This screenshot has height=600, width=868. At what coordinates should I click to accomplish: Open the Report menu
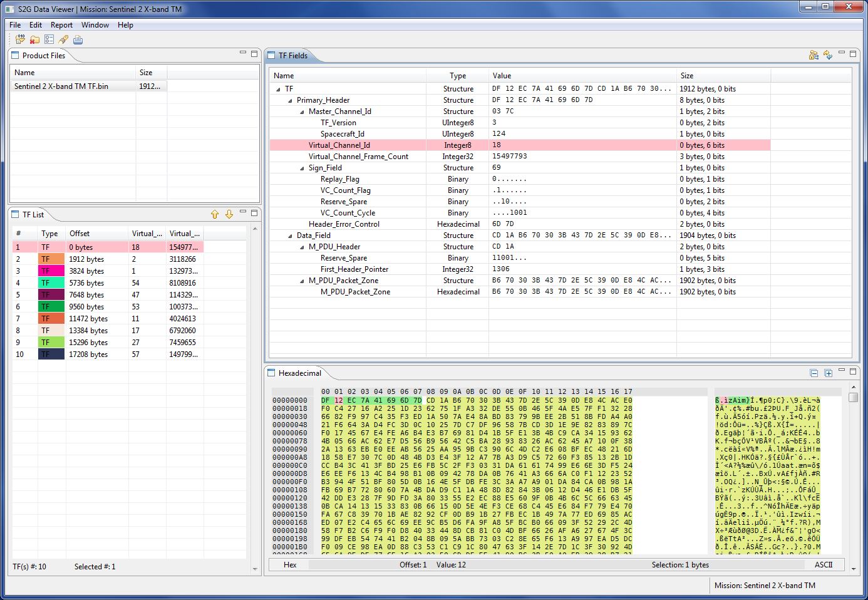tap(61, 25)
